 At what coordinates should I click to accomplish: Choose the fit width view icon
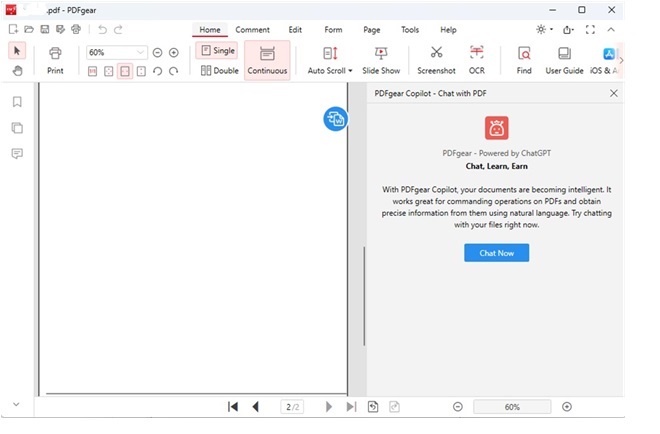pyautogui.click(x=125, y=71)
